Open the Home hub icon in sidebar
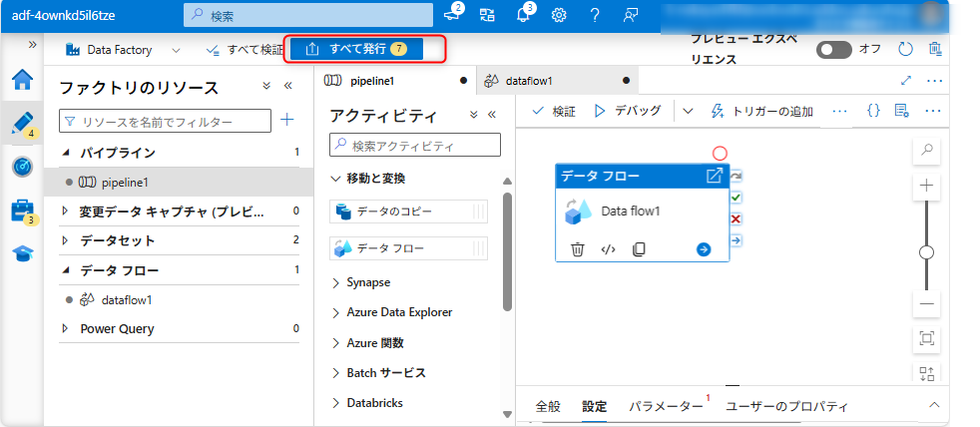980x427 pixels. click(x=23, y=80)
